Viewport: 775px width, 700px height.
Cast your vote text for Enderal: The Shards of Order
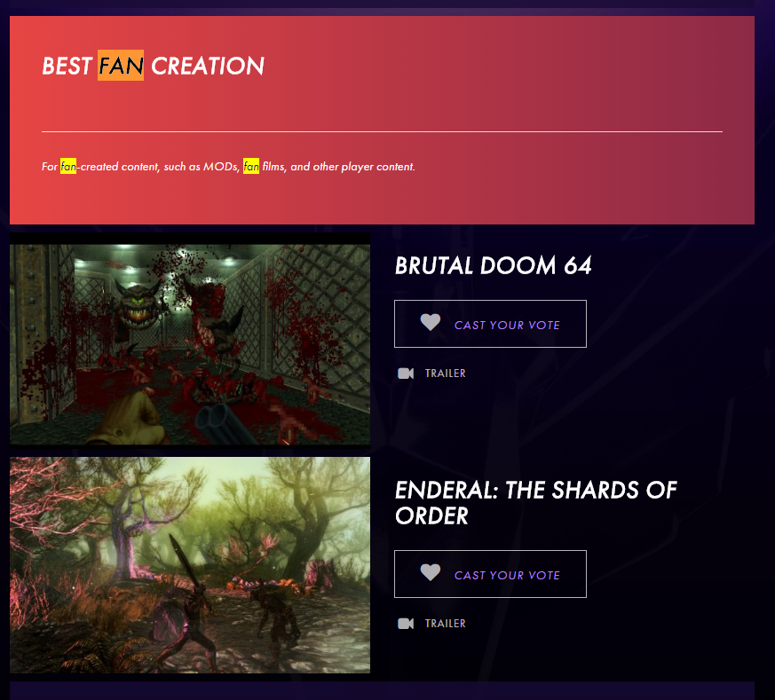pyautogui.click(x=507, y=575)
